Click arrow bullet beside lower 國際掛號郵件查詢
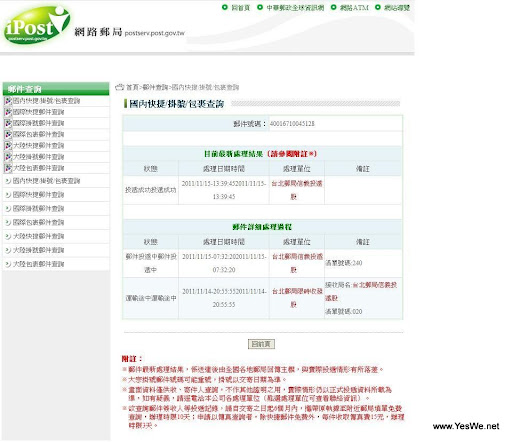This screenshot has height=442, width=512. coord(8,209)
